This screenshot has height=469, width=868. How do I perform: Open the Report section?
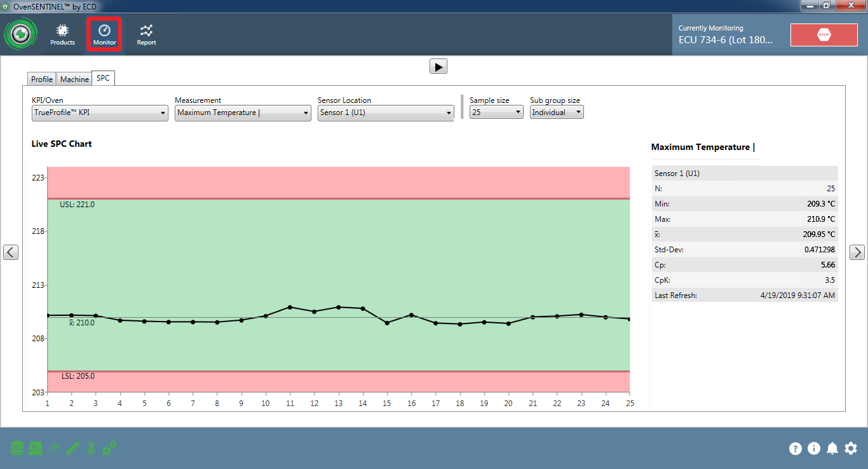coord(147,34)
